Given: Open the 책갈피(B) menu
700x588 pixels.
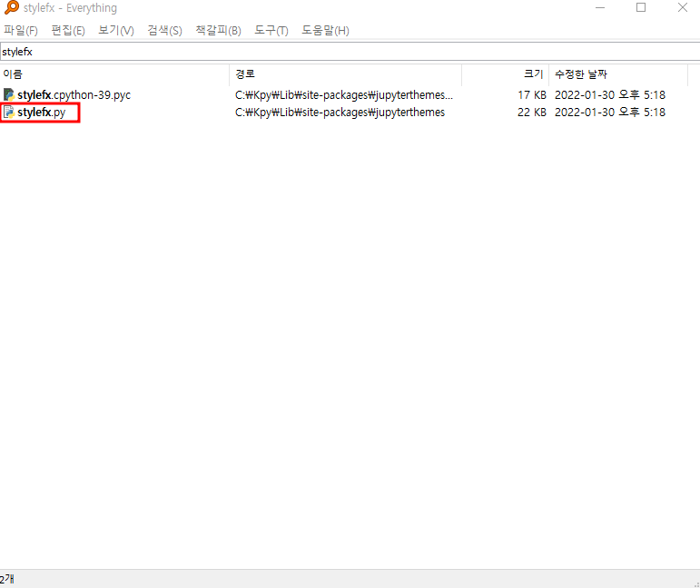Looking at the screenshot, I should click(x=218, y=30).
